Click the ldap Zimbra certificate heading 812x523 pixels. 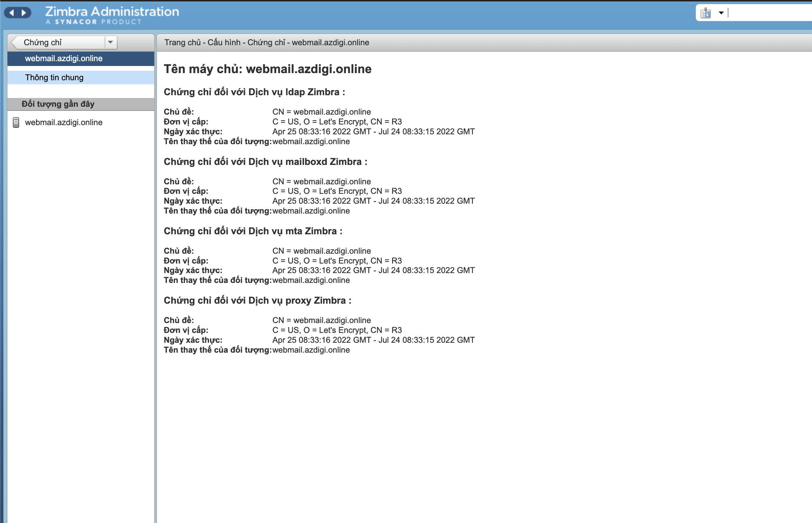pyautogui.click(x=254, y=92)
